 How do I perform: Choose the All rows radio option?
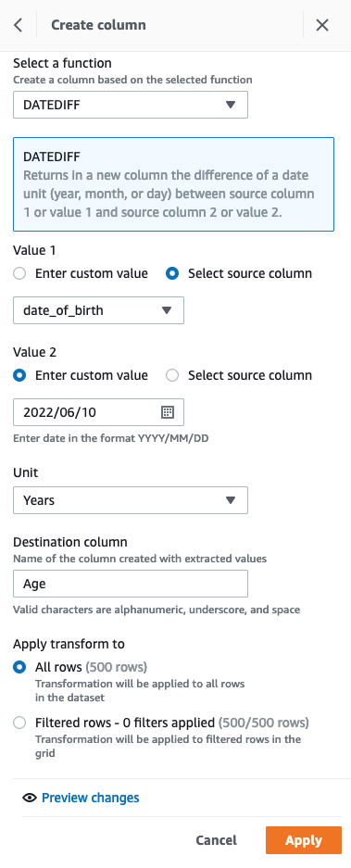[x=19, y=667]
